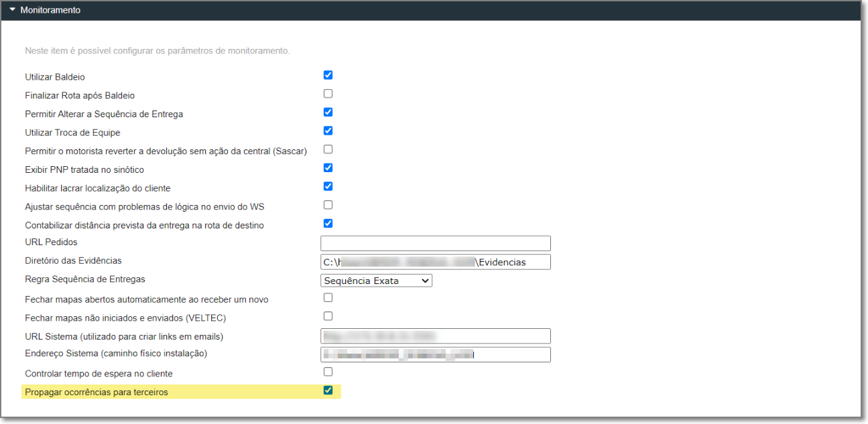
Task: Enable motorista reverter devolução (Sascar) checkbox
Action: pyautogui.click(x=328, y=149)
